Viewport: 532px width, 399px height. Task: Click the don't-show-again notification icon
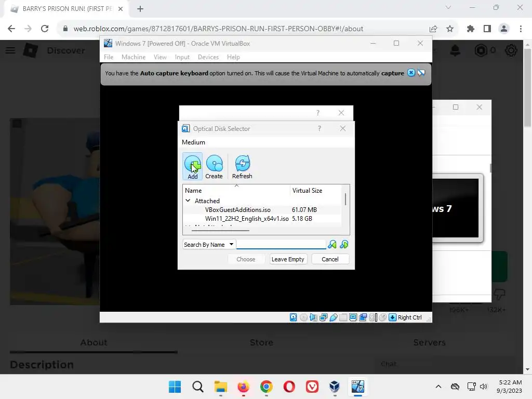click(421, 73)
